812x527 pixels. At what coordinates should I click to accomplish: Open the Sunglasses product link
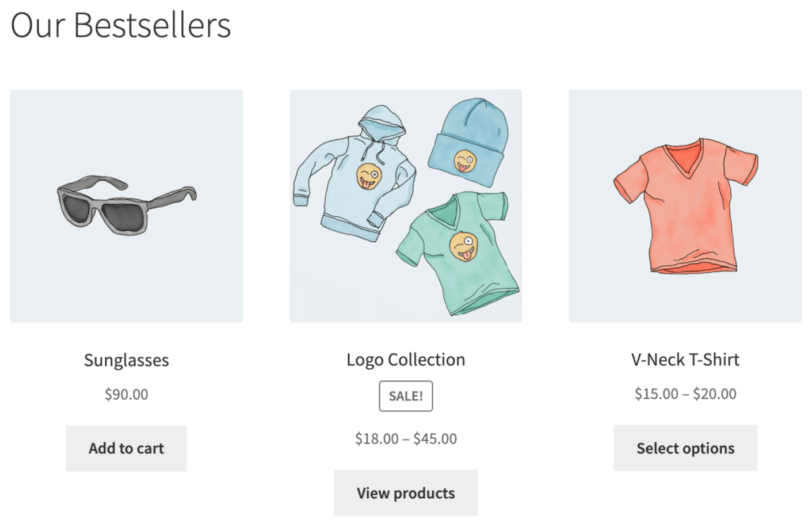coord(126,360)
